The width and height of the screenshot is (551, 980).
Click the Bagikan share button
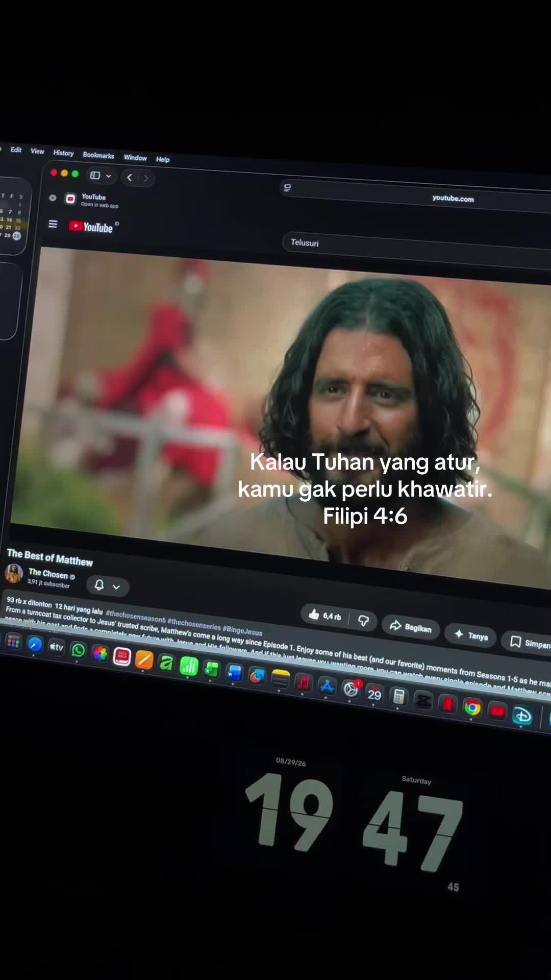[x=411, y=627]
